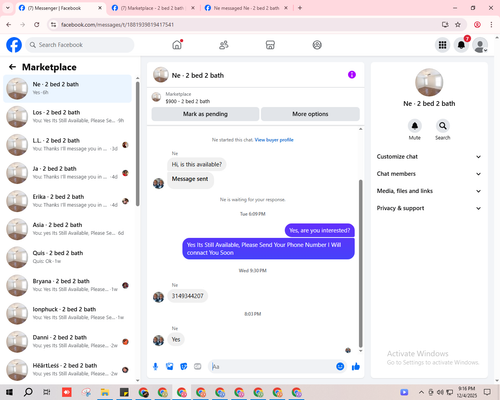Click More options button
Image resolution: width=500 pixels, height=400 pixels.
pos(310,114)
